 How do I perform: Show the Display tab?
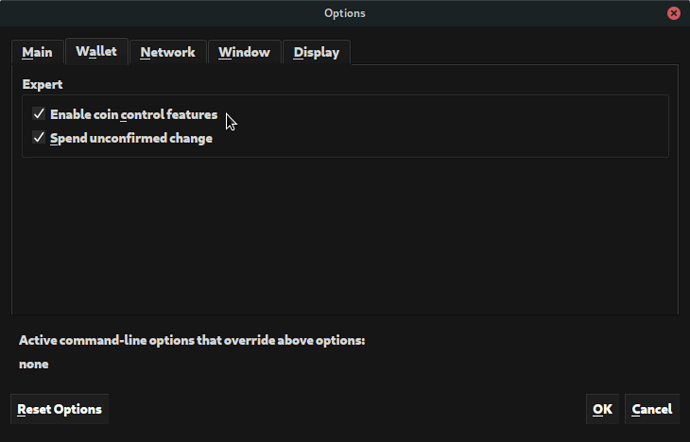point(316,53)
